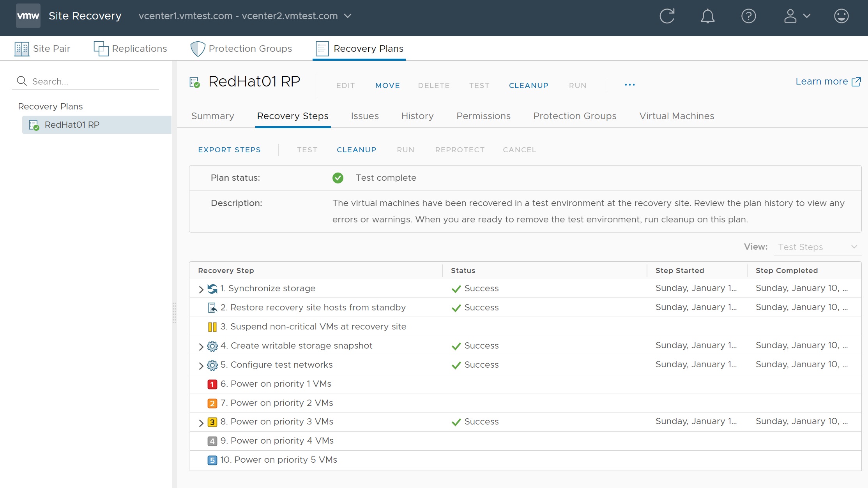Click the Protection Groups shield icon
The height and width of the screenshot is (488, 868).
198,49
